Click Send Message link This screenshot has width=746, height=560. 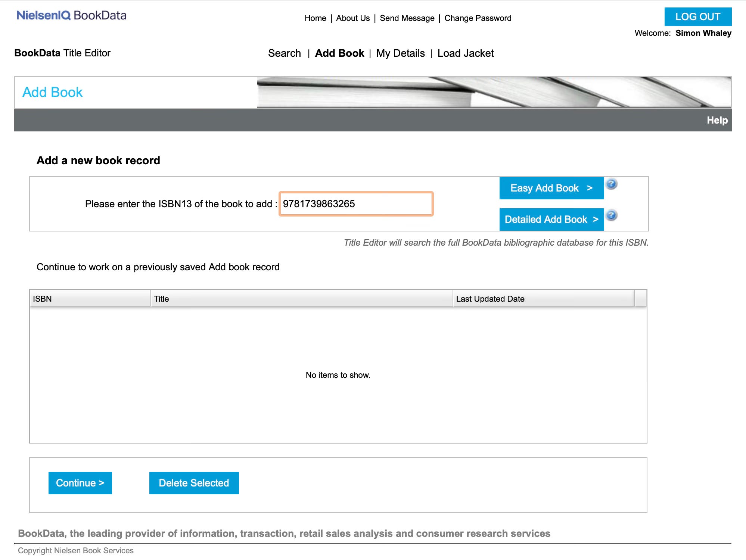[x=407, y=18]
